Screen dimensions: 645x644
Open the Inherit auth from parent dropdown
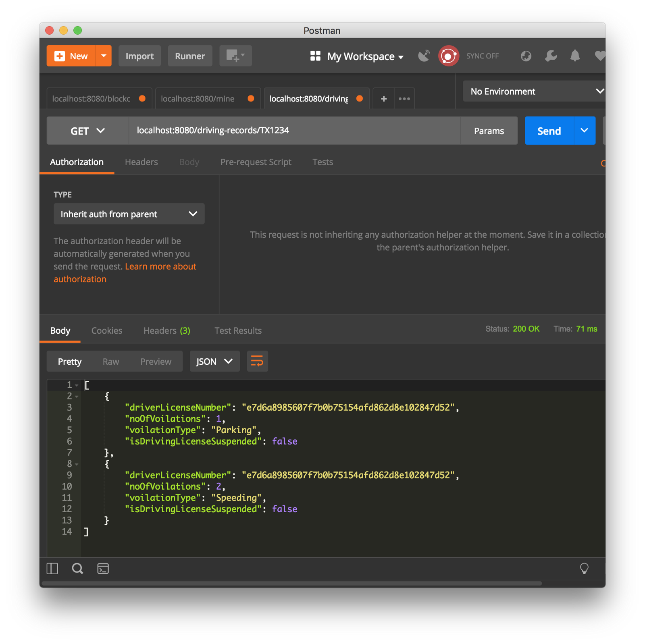pyautogui.click(x=129, y=214)
